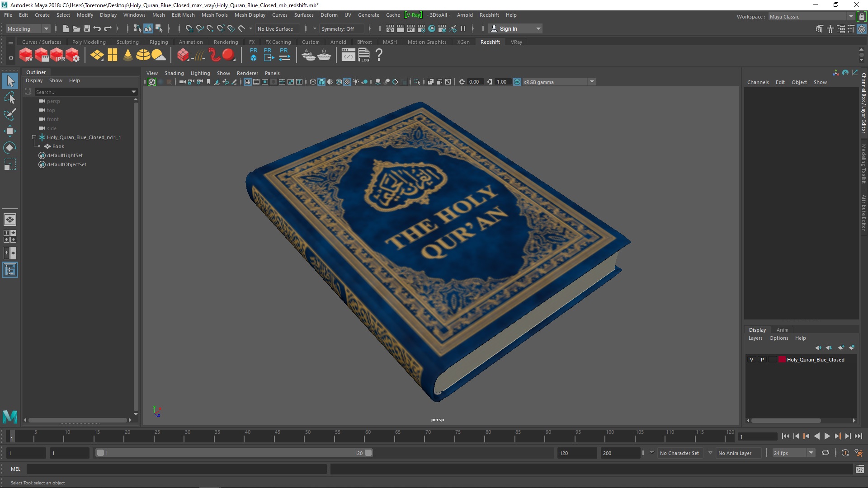Switch to single pane layout icon
Viewport: 868px width, 488px height.
[x=10, y=220]
